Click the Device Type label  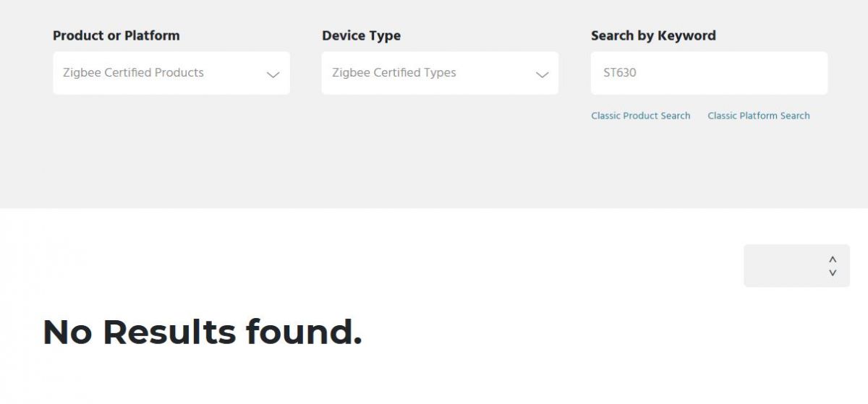[x=361, y=35]
